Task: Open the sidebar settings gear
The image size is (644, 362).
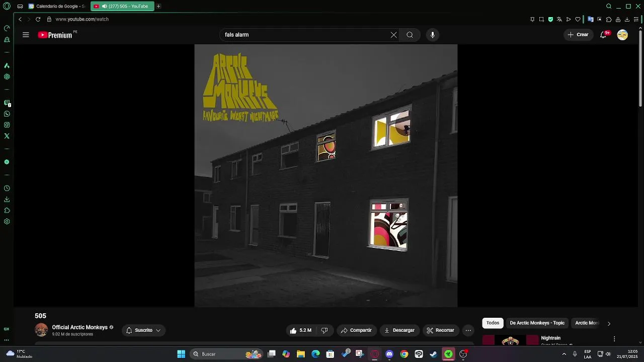Action: point(7,222)
